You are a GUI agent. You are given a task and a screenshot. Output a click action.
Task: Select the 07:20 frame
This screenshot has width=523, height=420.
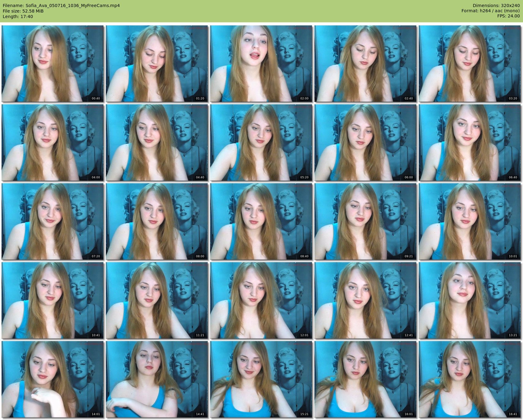tap(52, 221)
